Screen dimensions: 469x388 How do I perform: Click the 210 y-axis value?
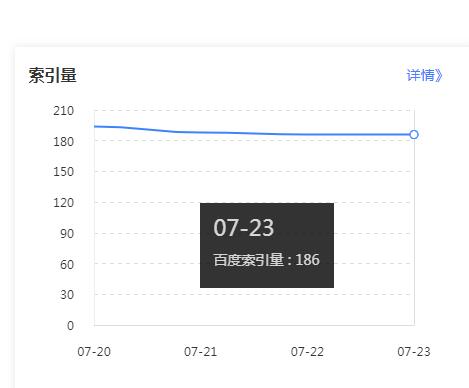[x=63, y=111]
